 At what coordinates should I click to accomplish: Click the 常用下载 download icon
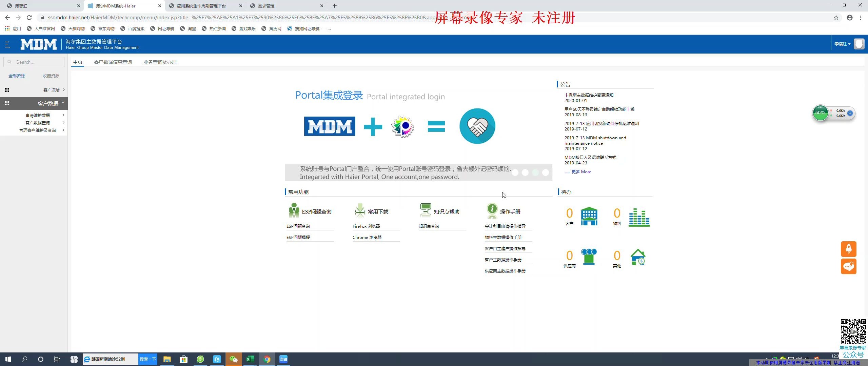click(x=360, y=210)
